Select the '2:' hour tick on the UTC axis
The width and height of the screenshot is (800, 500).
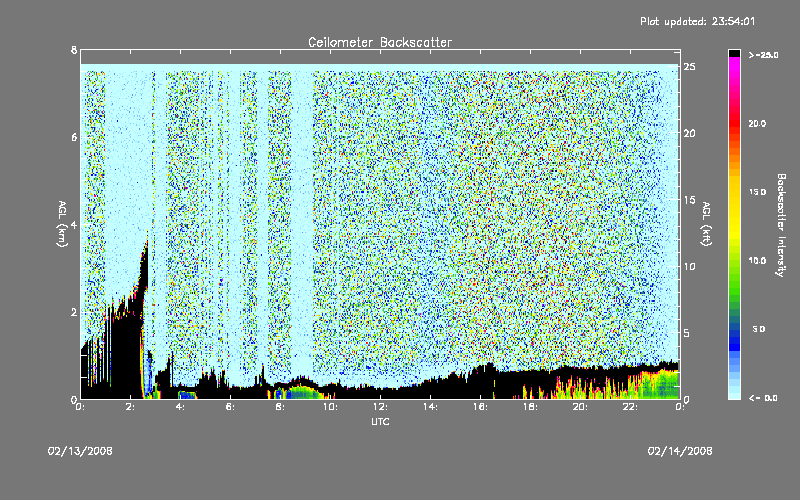click(130, 407)
